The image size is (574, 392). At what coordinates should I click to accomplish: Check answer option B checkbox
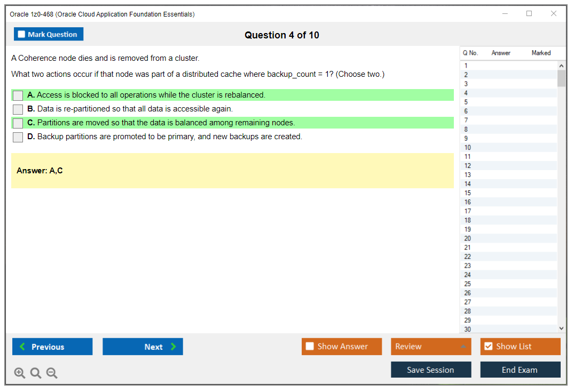pyautogui.click(x=18, y=109)
